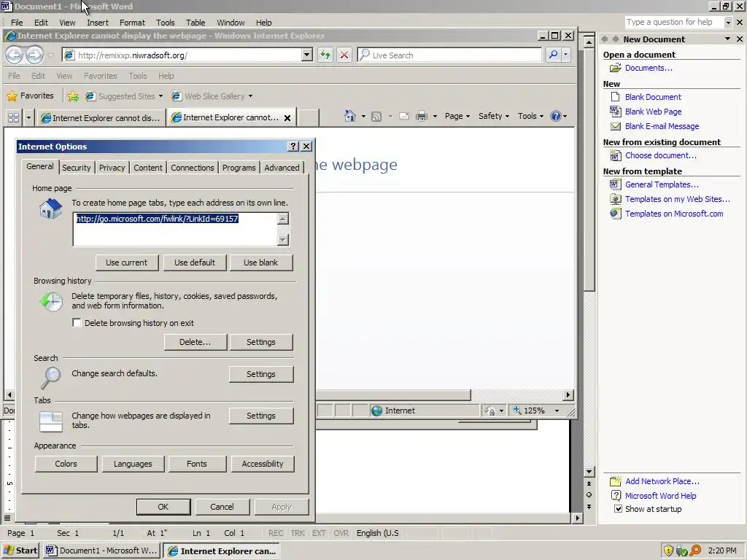Expand the address bar dropdown

pos(307,55)
